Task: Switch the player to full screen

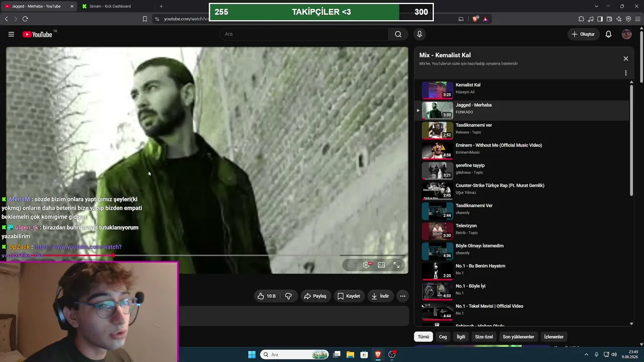Action: click(x=396, y=265)
